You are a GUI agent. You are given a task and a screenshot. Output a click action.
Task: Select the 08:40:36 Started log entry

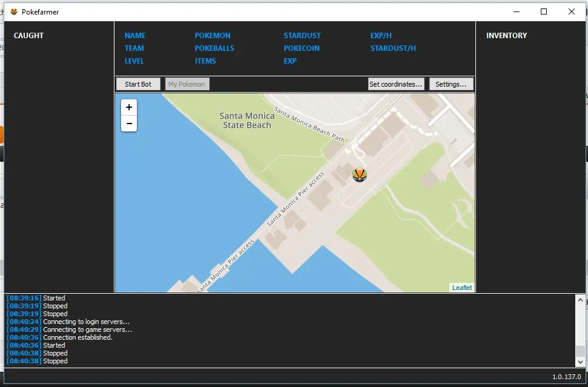click(x=36, y=345)
